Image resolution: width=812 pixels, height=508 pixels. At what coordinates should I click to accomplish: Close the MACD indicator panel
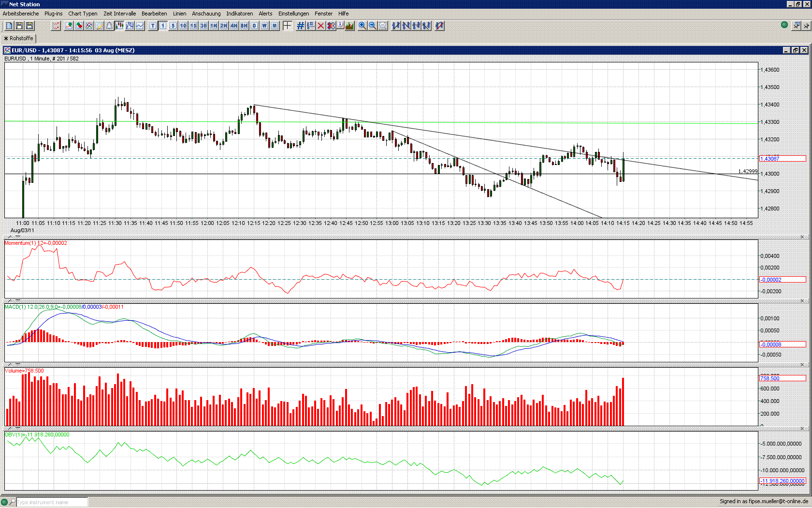[x=802, y=301]
